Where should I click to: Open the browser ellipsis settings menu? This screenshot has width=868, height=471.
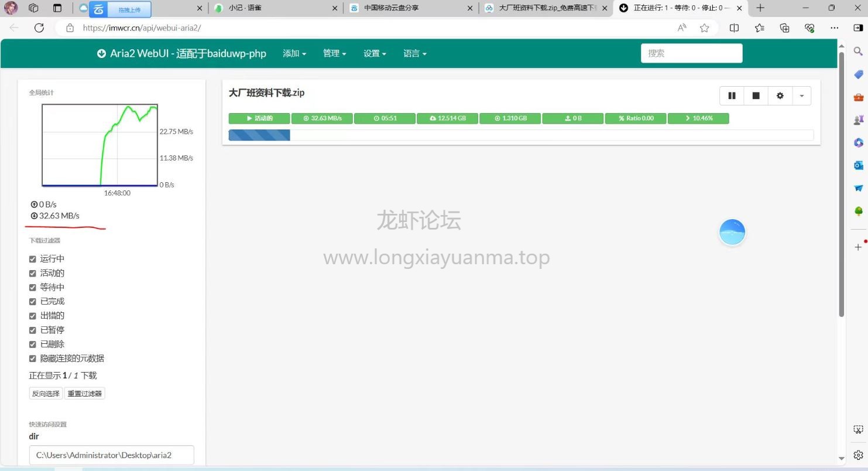[835, 28]
